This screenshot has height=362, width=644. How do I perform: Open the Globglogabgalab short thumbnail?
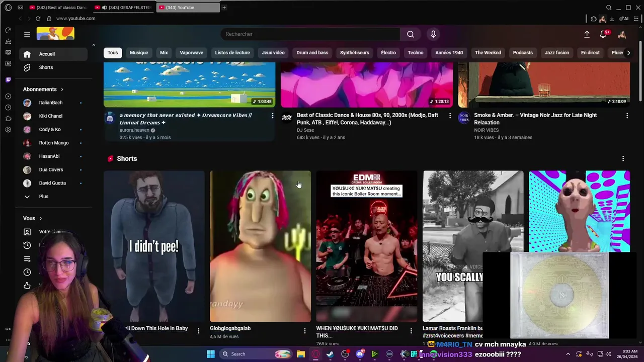click(260, 246)
